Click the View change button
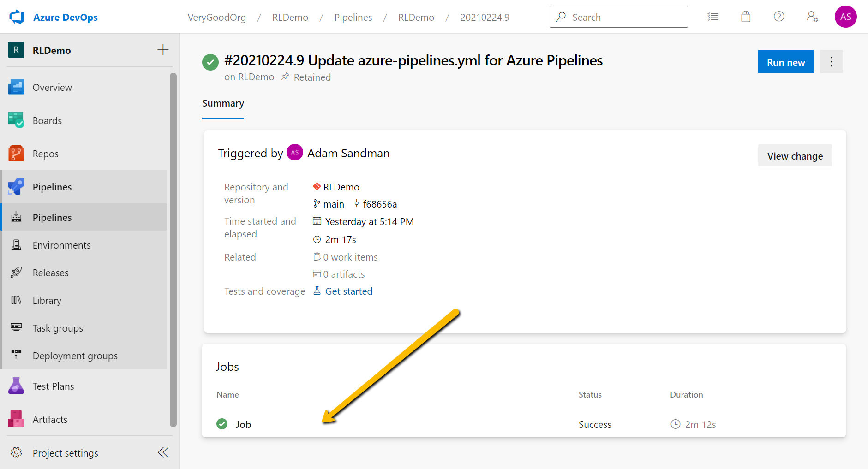The width and height of the screenshot is (868, 469). (795, 155)
